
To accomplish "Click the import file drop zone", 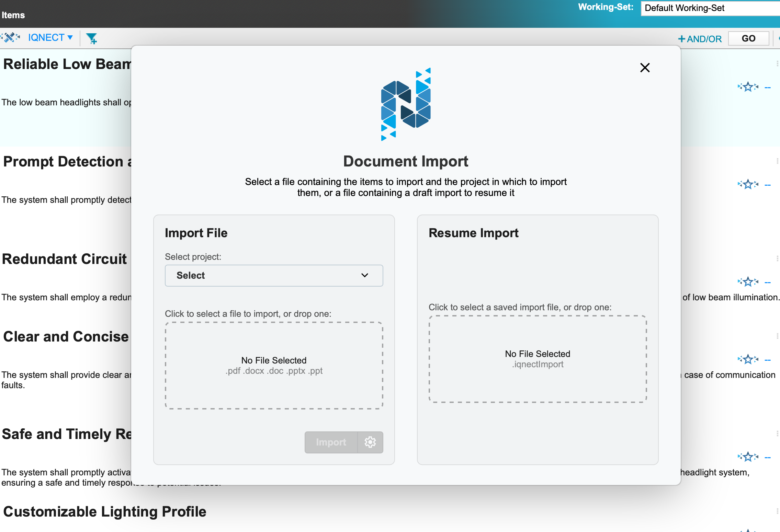I will point(274,365).
